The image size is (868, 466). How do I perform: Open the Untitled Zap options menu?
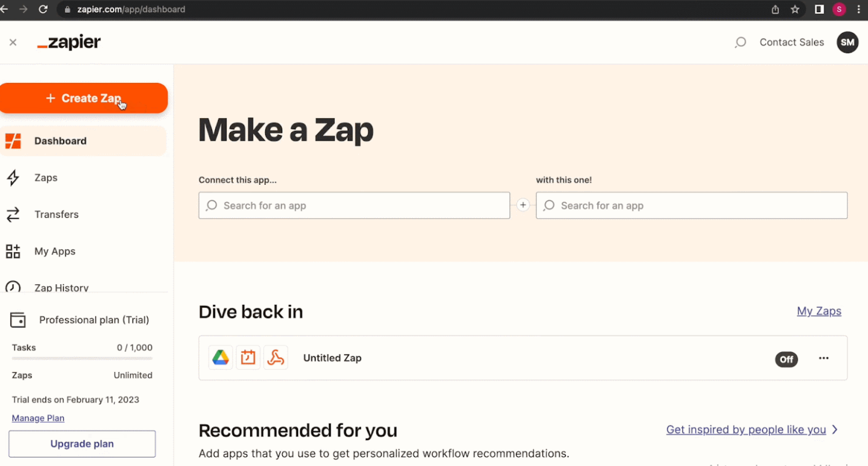click(x=823, y=358)
